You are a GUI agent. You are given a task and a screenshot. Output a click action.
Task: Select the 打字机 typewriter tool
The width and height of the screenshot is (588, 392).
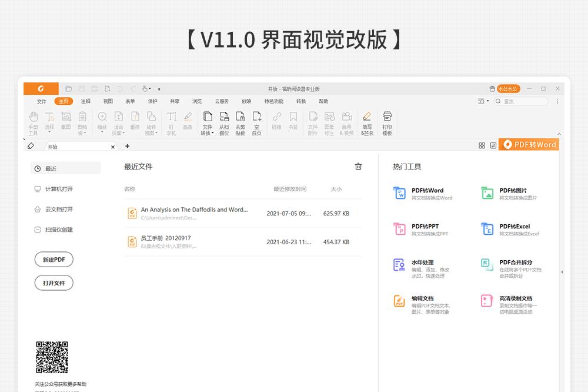point(171,123)
